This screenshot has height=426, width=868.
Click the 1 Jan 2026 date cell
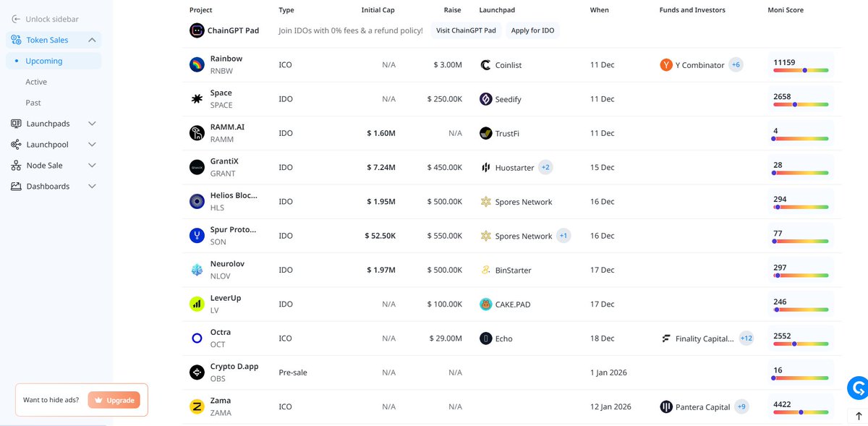(x=608, y=372)
